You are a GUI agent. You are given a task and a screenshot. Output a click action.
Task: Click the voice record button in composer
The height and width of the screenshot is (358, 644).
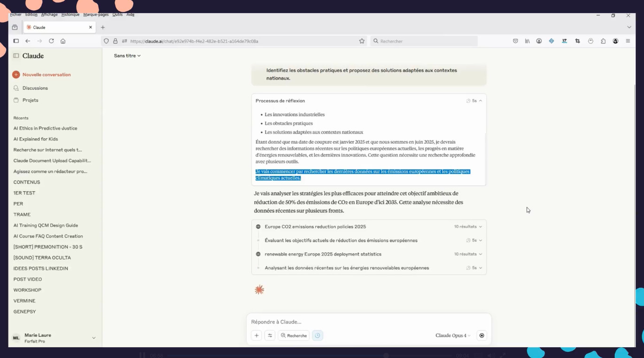click(x=481, y=335)
